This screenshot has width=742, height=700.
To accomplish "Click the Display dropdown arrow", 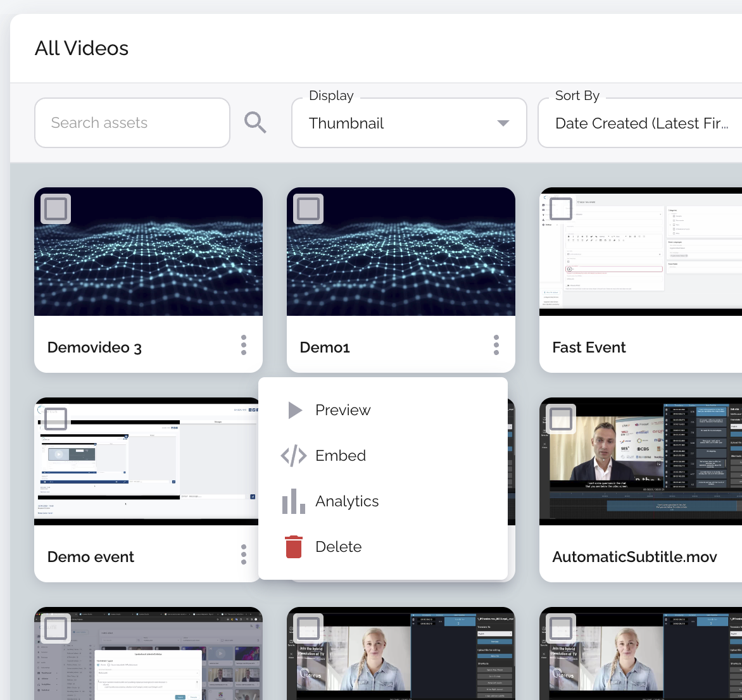I will tap(503, 123).
